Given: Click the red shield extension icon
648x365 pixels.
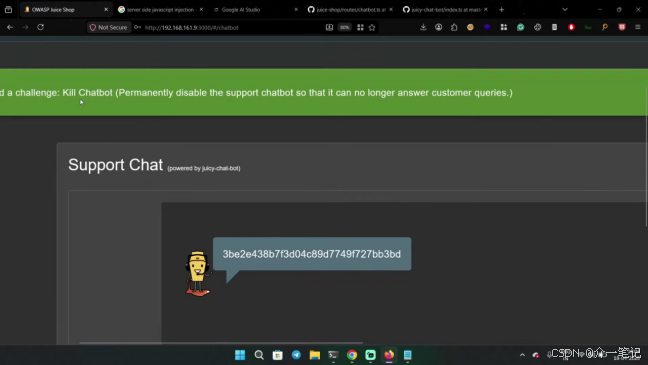Looking at the screenshot, I should 622,27.
